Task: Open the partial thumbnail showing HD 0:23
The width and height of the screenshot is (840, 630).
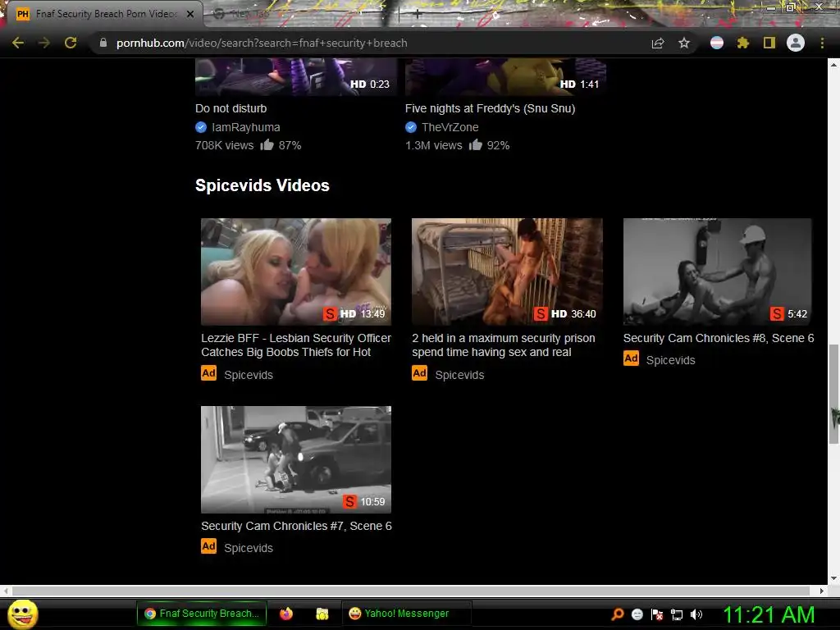Action: tap(295, 78)
